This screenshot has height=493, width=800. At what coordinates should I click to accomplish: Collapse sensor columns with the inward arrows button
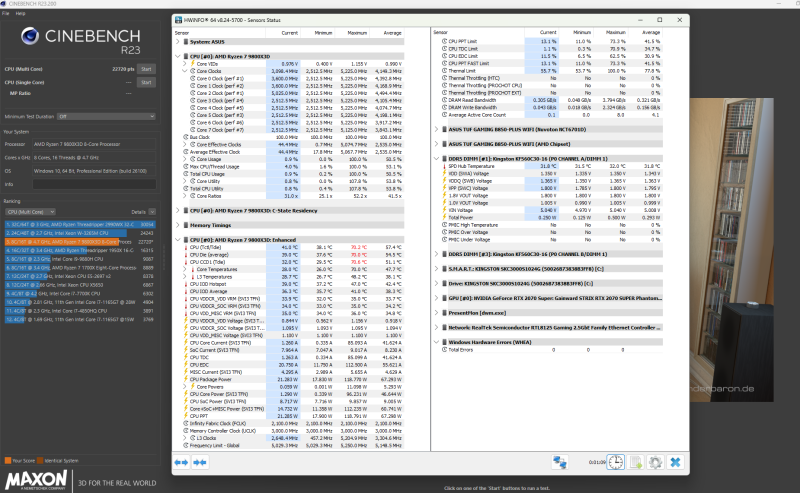point(200,462)
